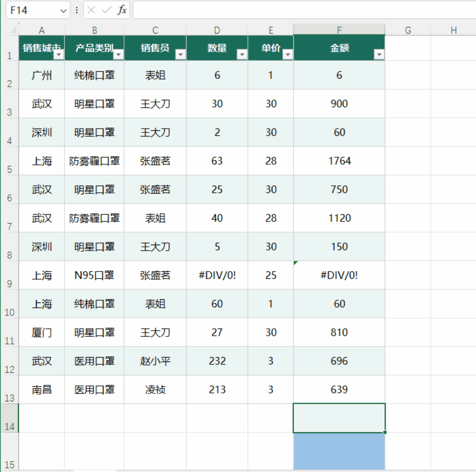Click the cell with 150

tap(339, 246)
